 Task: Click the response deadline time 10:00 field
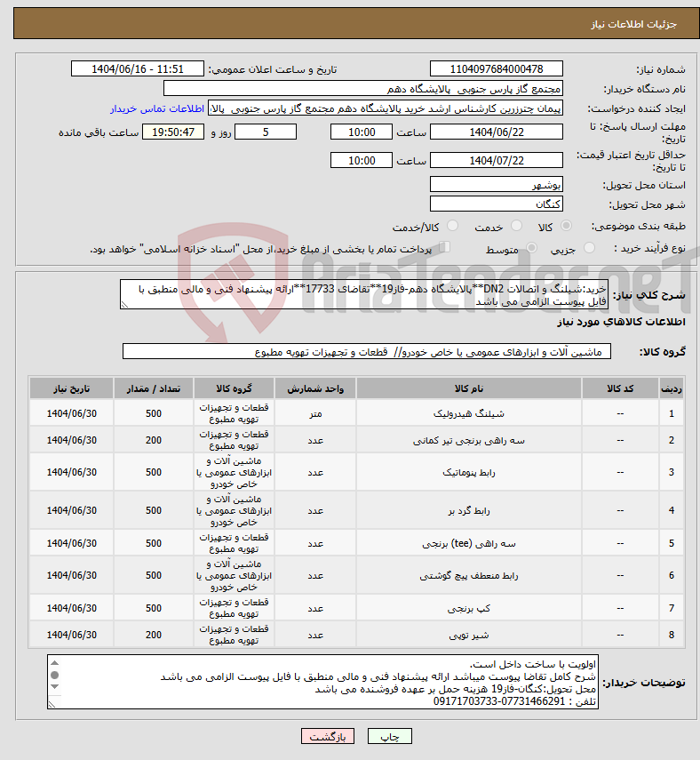362,132
